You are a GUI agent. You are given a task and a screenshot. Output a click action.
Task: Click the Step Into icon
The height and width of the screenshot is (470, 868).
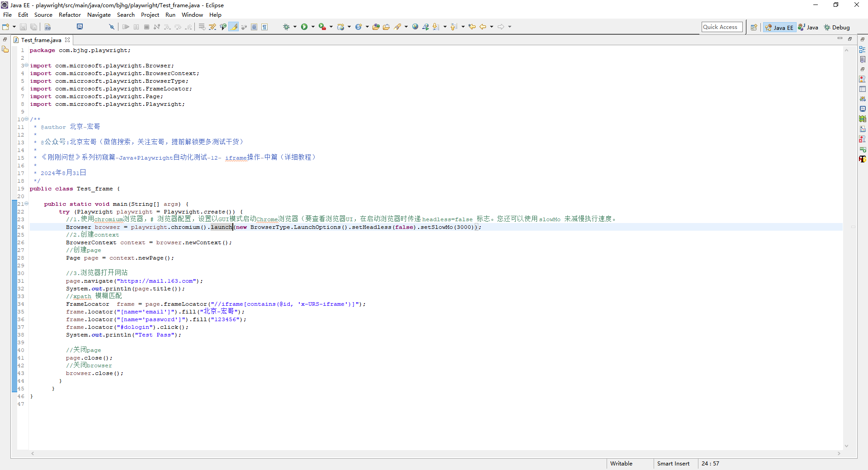coord(167,27)
